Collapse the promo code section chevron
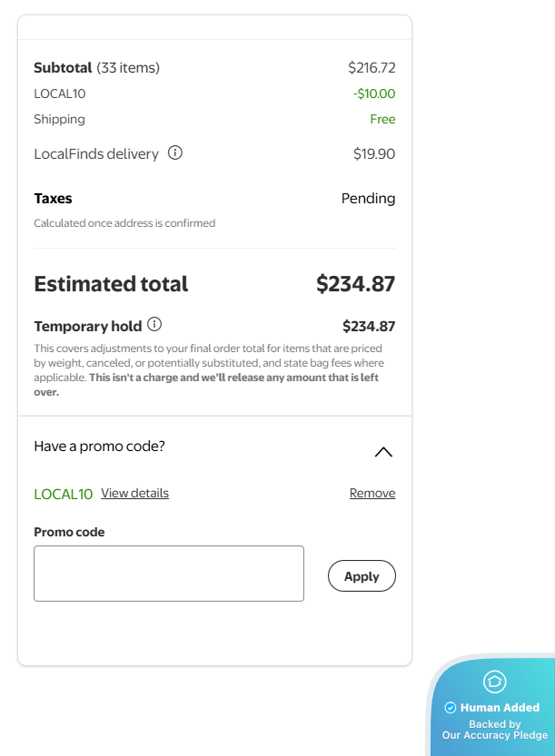This screenshot has height=756, width=555. pyautogui.click(x=383, y=451)
